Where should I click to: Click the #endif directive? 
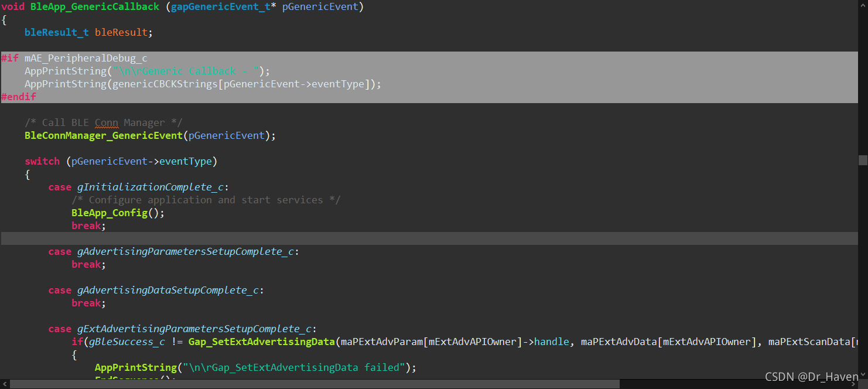point(19,97)
